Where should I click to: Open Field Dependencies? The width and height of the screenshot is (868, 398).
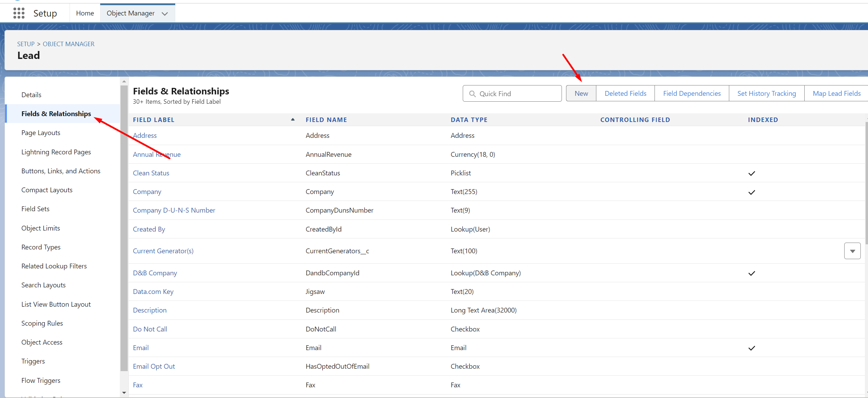point(692,93)
